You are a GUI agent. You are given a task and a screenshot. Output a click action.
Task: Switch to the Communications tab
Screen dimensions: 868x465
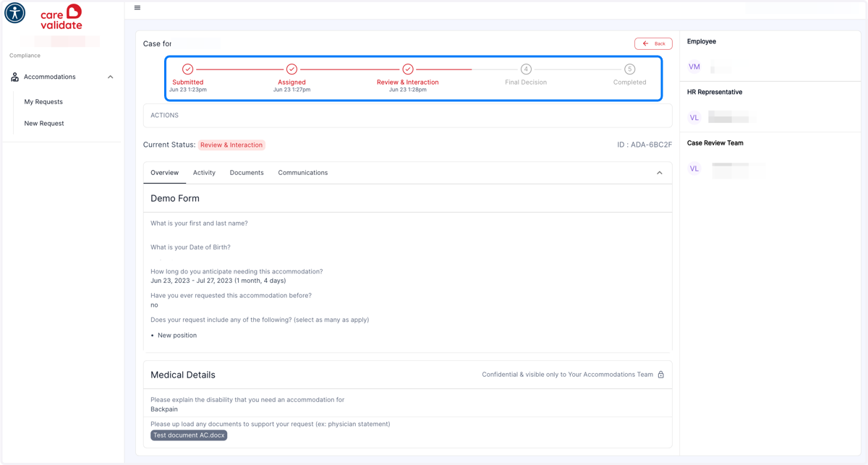tap(303, 173)
